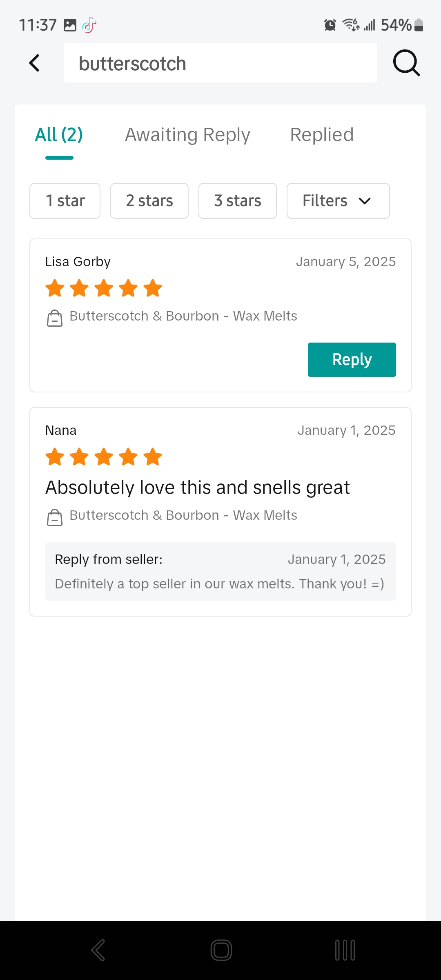Viewport: 441px width, 980px height.
Task: Open the TikTok notification icon in status bar
Action: point(89,25)
